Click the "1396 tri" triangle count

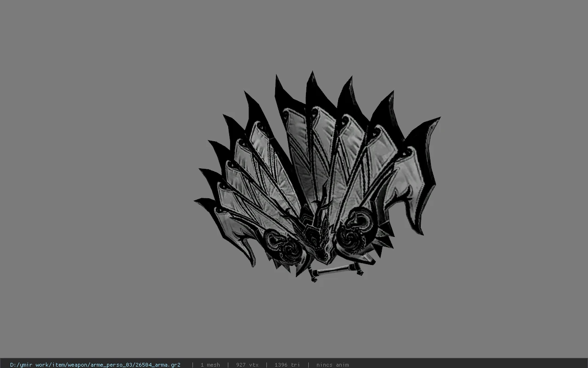tap(287, 365)
